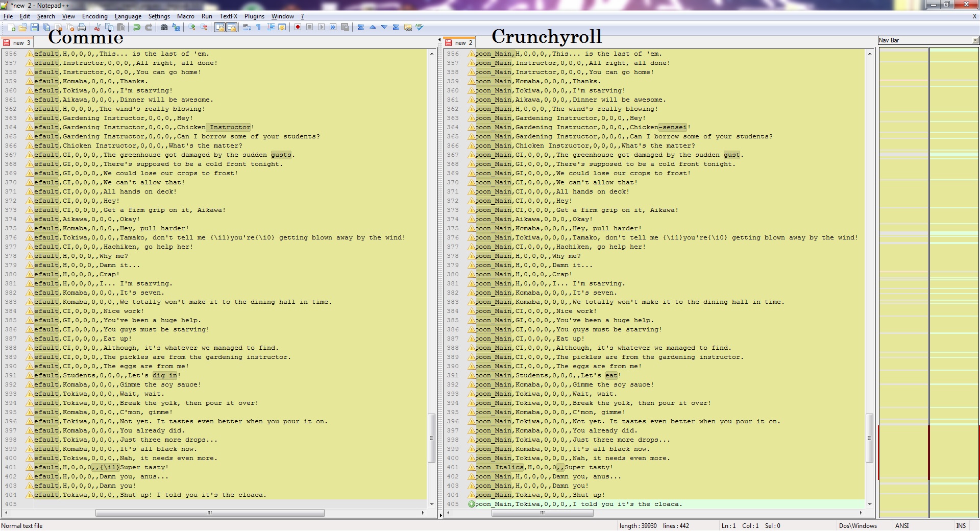Click left pane scroll-up arrow

click(432, 53)
